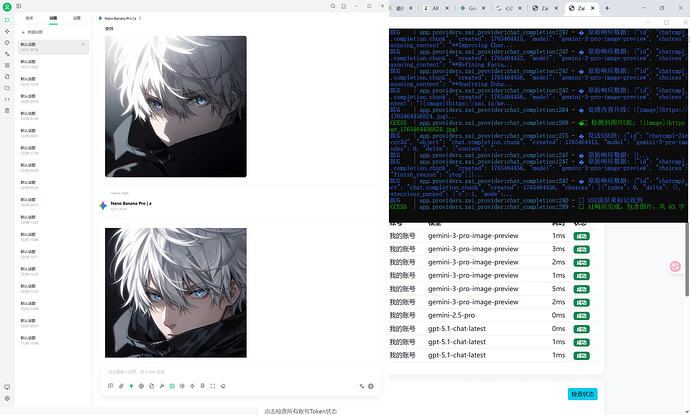The width and height of the screenshot is (690, 415).
Task: Open the knowledge base icon in left sidebar
Action: (7, 77)
